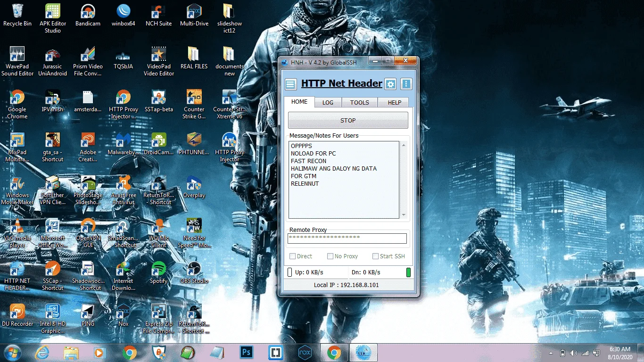The height and width of the screenshot is (362, 644).
Task: Select the WO Mic Client icon
Action: [159, 233]
